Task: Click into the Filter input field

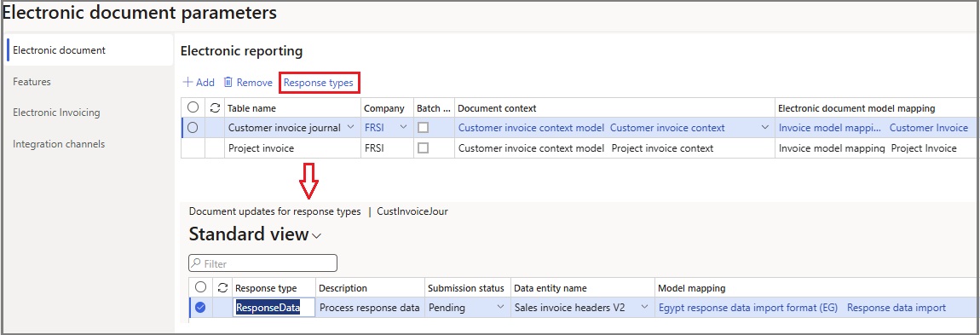Action: pos(262,263)
